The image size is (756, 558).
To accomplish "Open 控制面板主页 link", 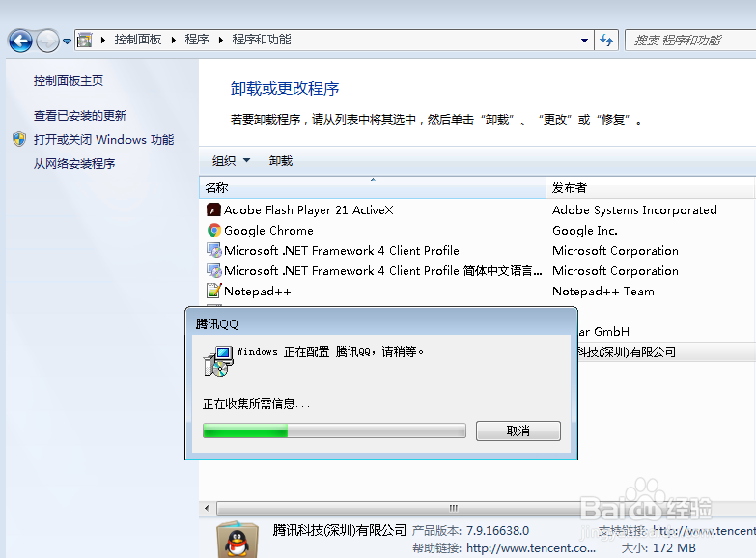I will (69, 80).
